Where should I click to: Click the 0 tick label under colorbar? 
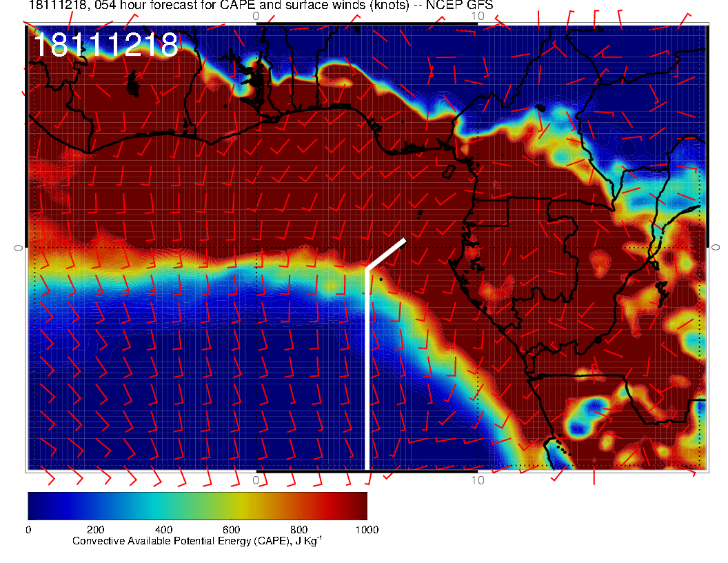[x=28, y=530]
